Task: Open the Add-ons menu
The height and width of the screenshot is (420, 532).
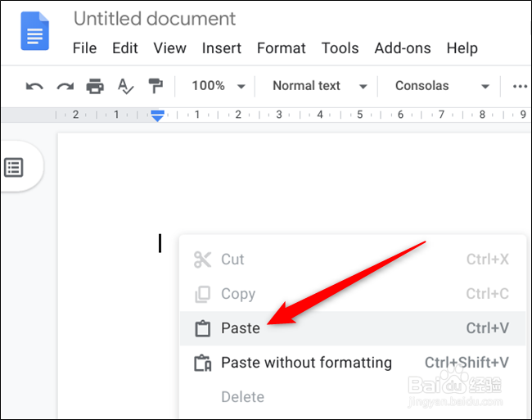Action: pos(403,48)
